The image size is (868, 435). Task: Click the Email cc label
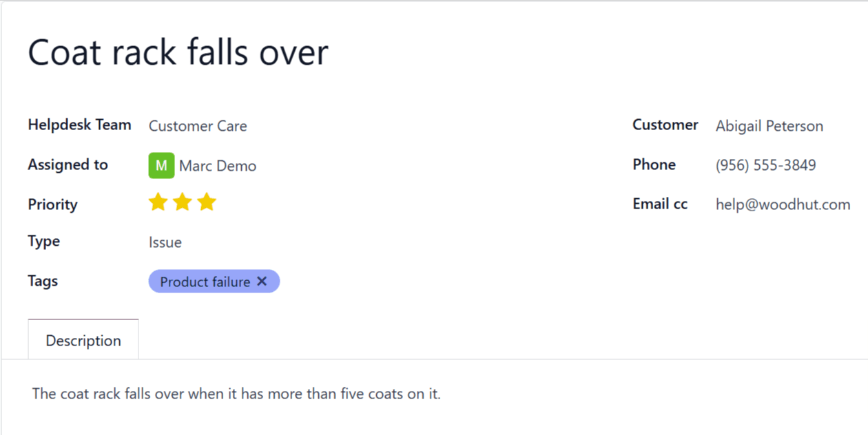click(x=660, y=204)
